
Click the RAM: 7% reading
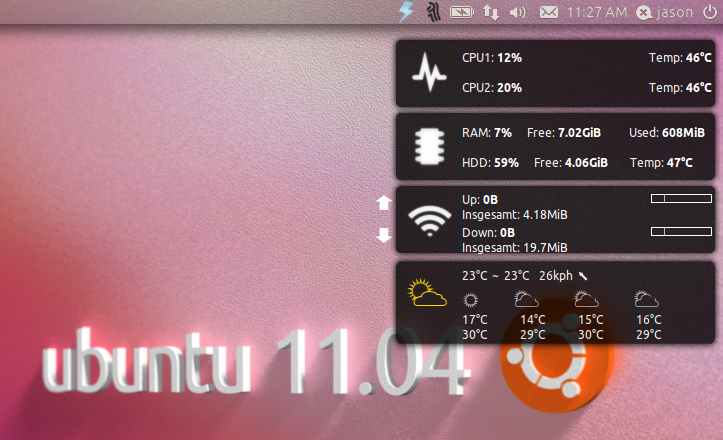(487, 133)
